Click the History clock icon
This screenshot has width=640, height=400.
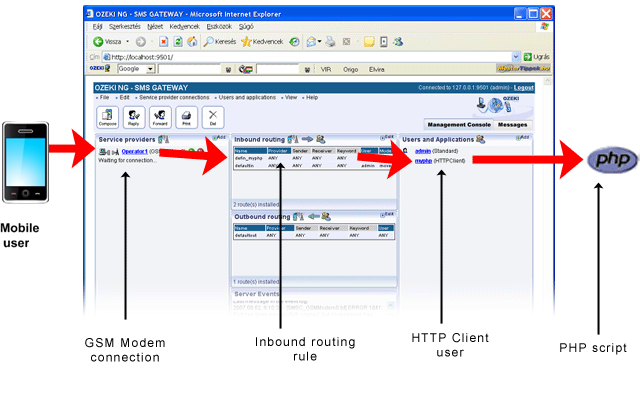pyautogui.click(x=294, y=42)
